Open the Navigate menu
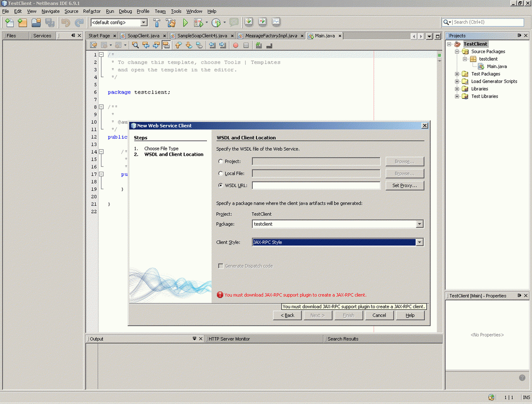This screenshot has width=532, height=404. (x=50, y=11)
